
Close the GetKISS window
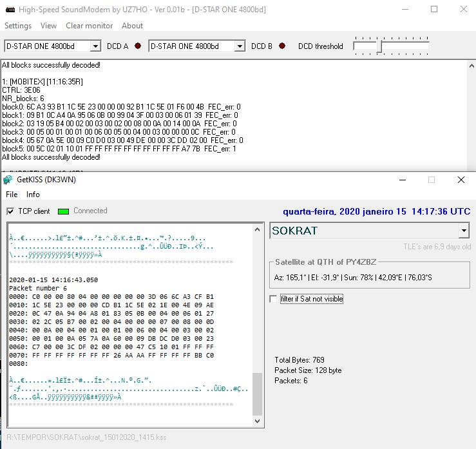461,180
